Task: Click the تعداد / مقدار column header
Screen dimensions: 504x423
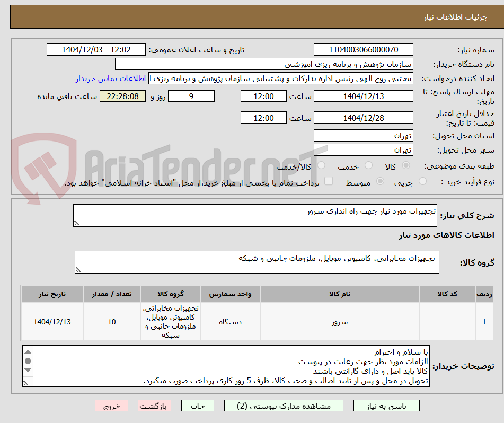Action: 112,294
